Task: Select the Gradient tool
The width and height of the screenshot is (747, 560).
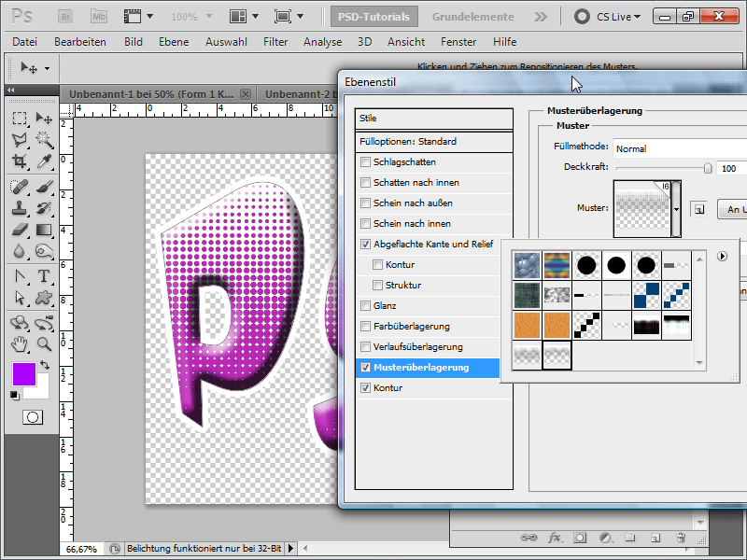Action: pyautogui.click(x=44, y=230)
